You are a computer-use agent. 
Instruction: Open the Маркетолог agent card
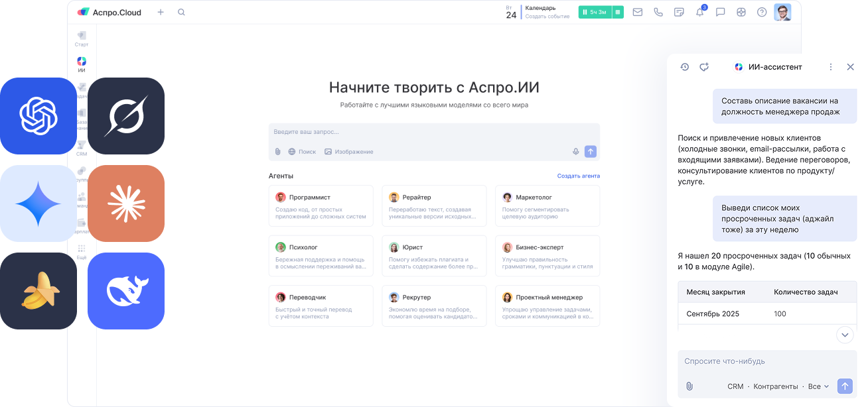tap(547, 205)
